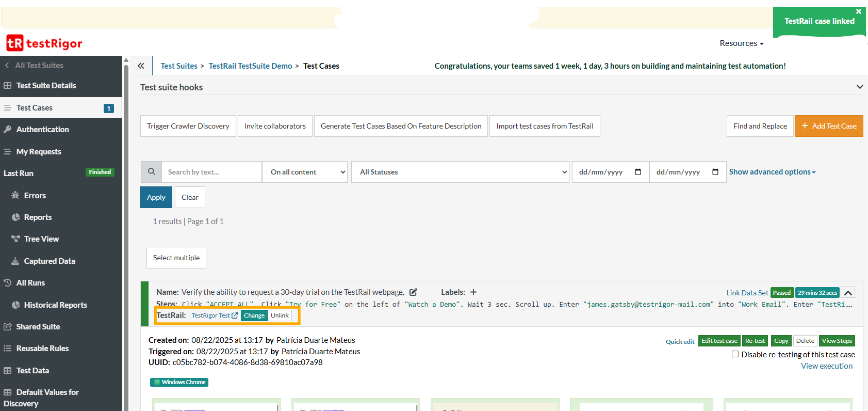
Task: Click Test Suites breadcrumb link
Action: coord(179,66)
